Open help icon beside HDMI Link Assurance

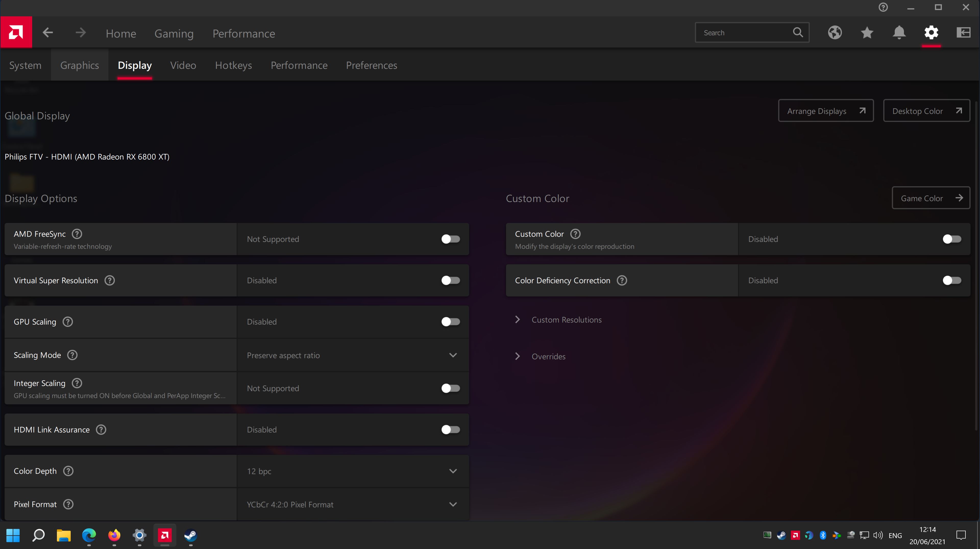101,430
